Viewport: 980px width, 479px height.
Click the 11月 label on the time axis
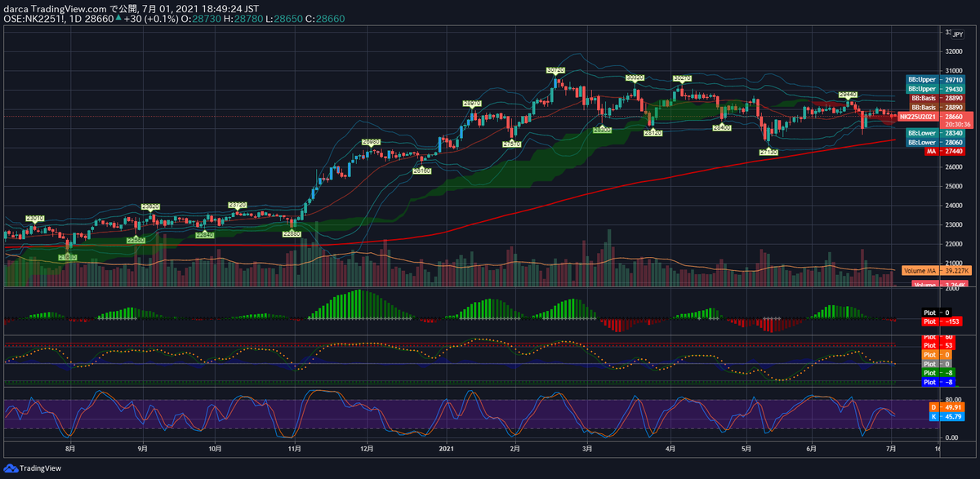click(x=296, y=448)
